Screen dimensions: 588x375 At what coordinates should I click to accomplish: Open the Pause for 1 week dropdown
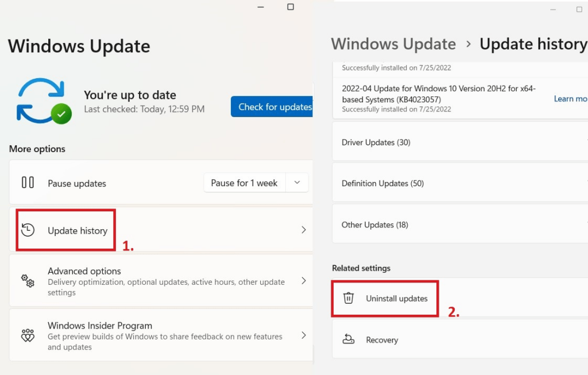297,183
